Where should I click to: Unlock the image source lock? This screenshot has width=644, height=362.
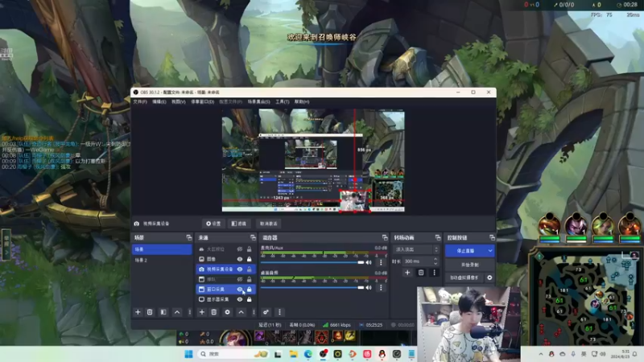click(x=250, y=259)
